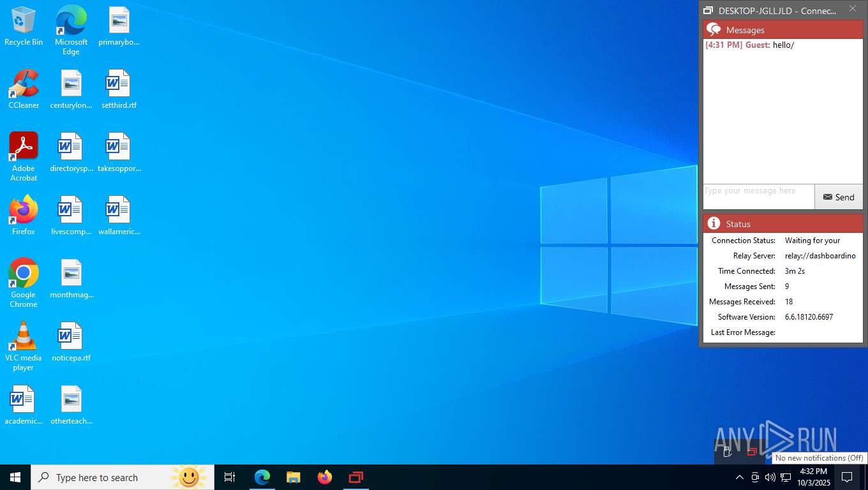868x490 pixels.
Task: Click the Status info icon
Action: coord(714,224)
